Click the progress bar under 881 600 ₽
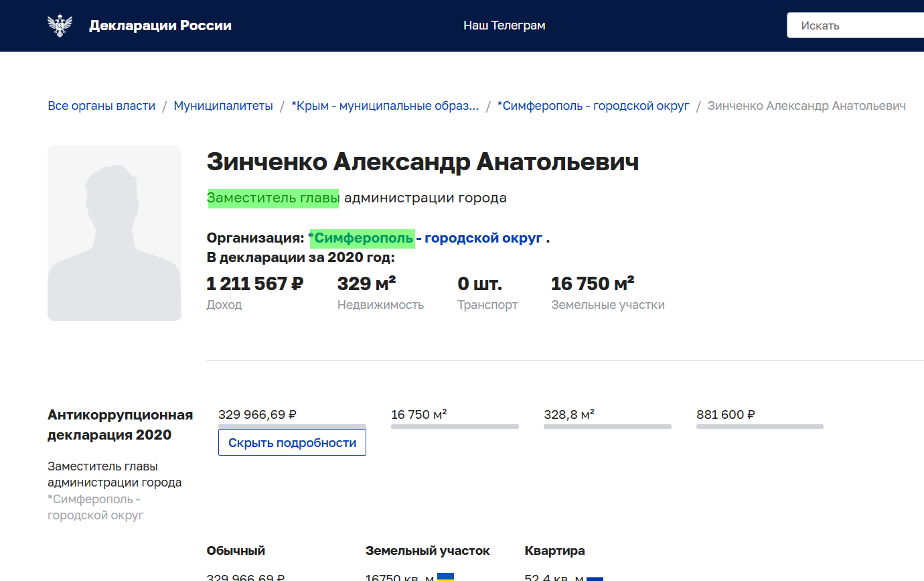Screen dimensions: 924x581 759,426
